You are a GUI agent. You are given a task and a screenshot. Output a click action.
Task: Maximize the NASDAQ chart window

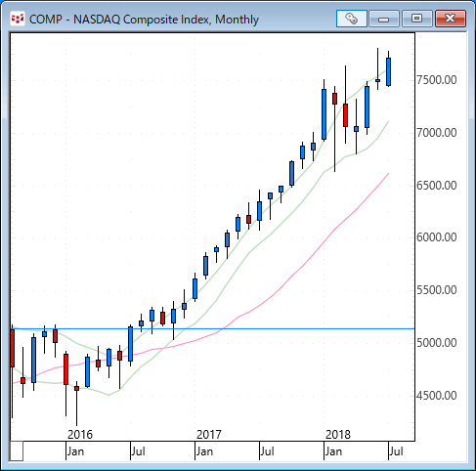[x=416, y=19]
